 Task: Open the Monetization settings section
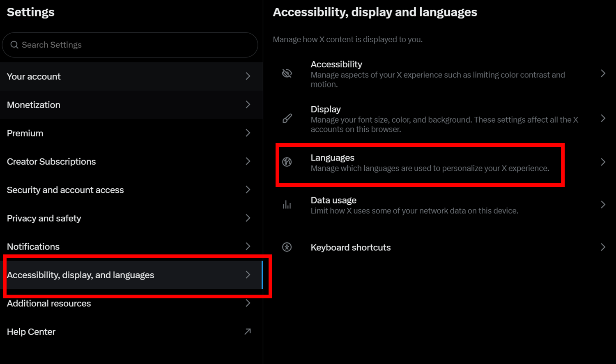coord(131,105)
